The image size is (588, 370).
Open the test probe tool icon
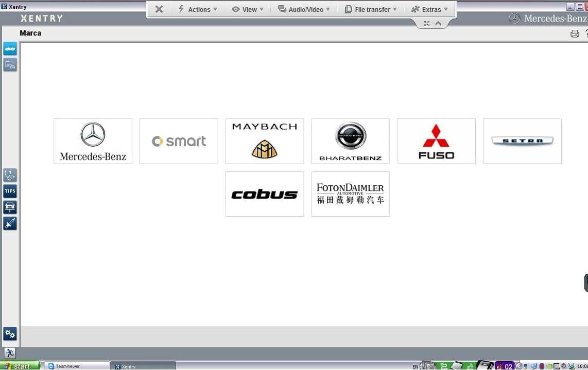tap(10, 223)
